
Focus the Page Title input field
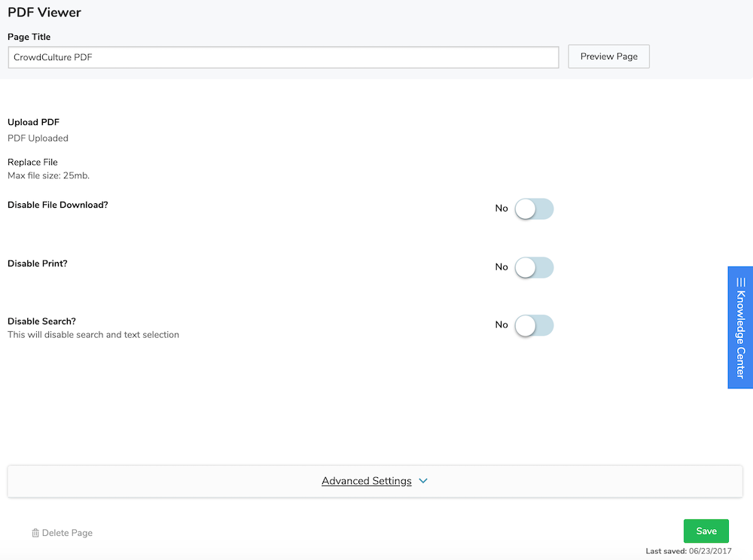pos(283,57)
